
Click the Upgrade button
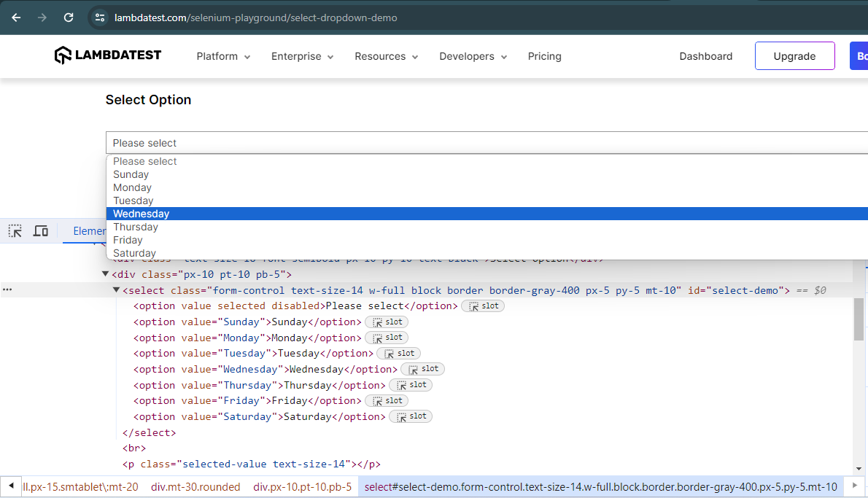pyautogui.click(x=794, y=56)
